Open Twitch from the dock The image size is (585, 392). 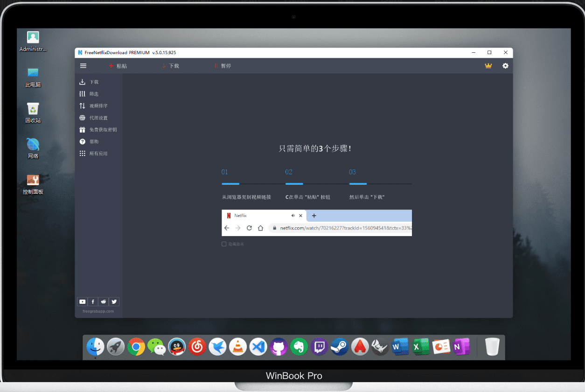319,347
